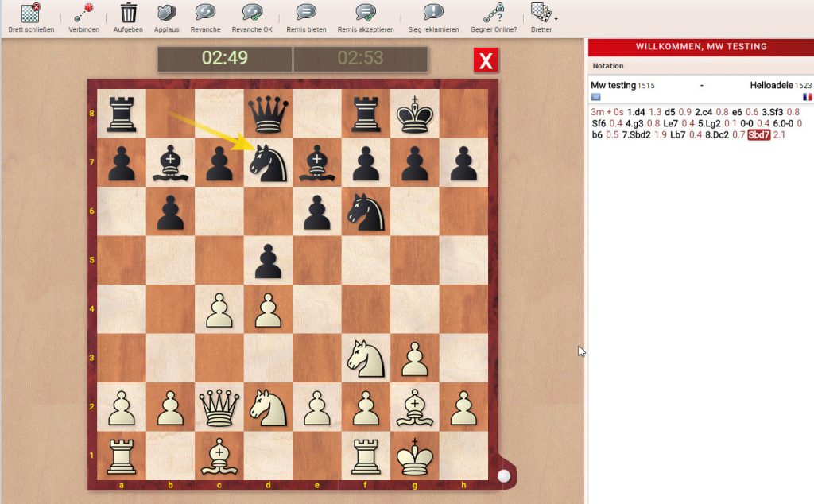This screenshot has height=504, width=814.
Task: Click the French flag beside Helloadele
Action: [808, 97]
